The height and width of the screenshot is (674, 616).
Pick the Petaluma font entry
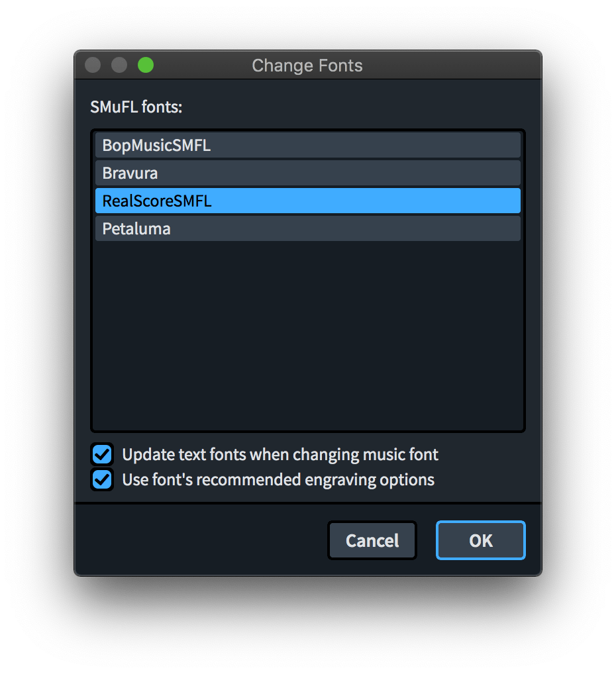coord(307,228)
